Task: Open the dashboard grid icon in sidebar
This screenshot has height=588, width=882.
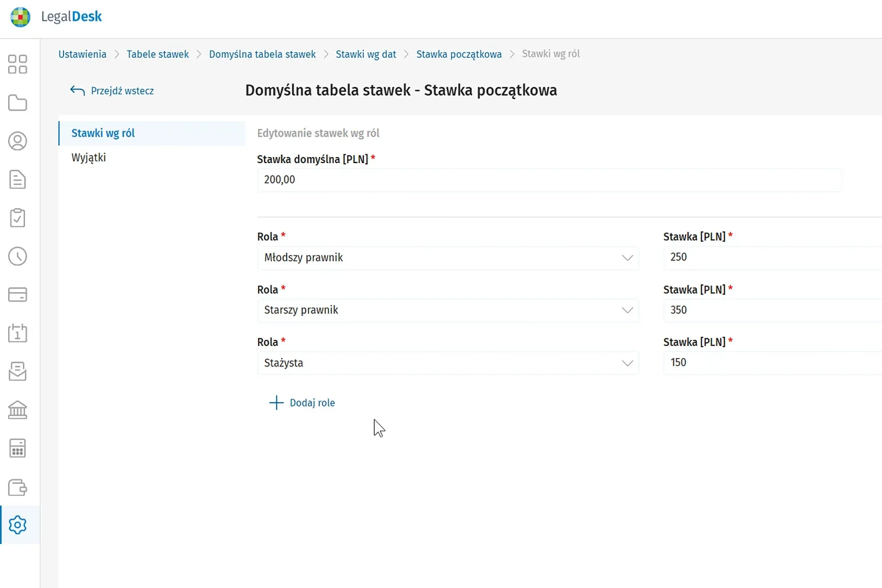Action: [18, 64]
